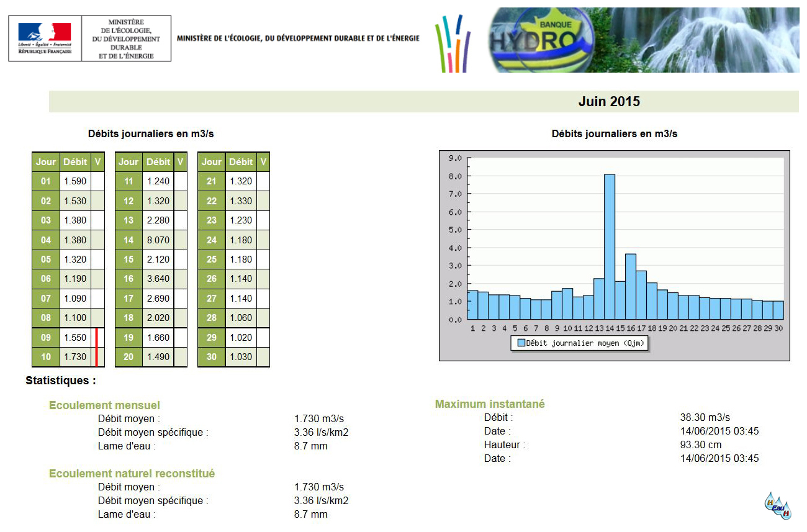This screenshot has height=532, width=807.
Task: Click the blue legend swatch for Qjm
Action: [x=521, y=343]
